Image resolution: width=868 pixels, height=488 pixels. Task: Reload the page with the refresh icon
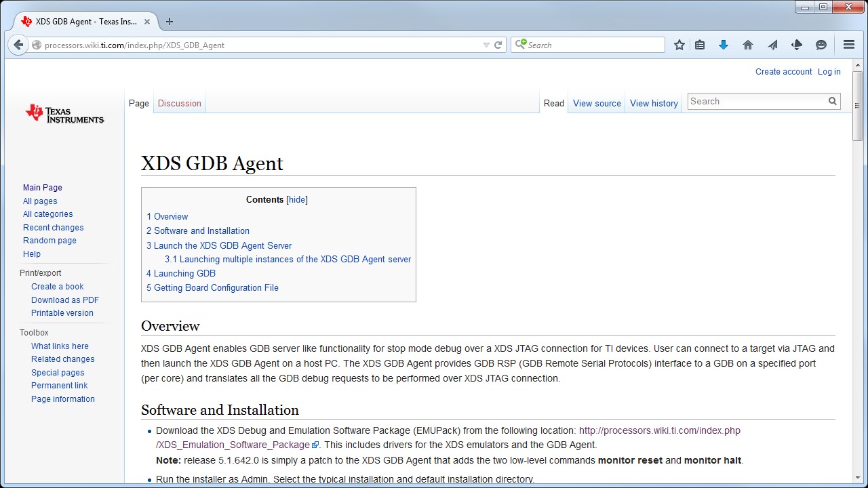[498, 45]
